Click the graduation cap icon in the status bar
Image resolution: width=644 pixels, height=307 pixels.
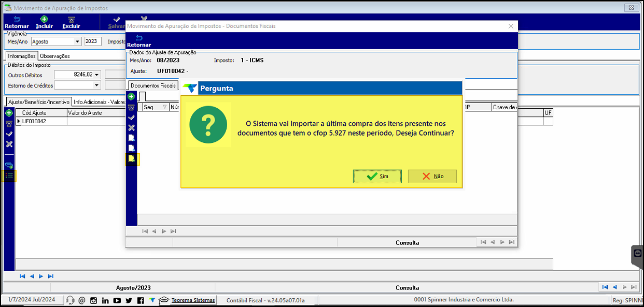[x=164, y=300]
